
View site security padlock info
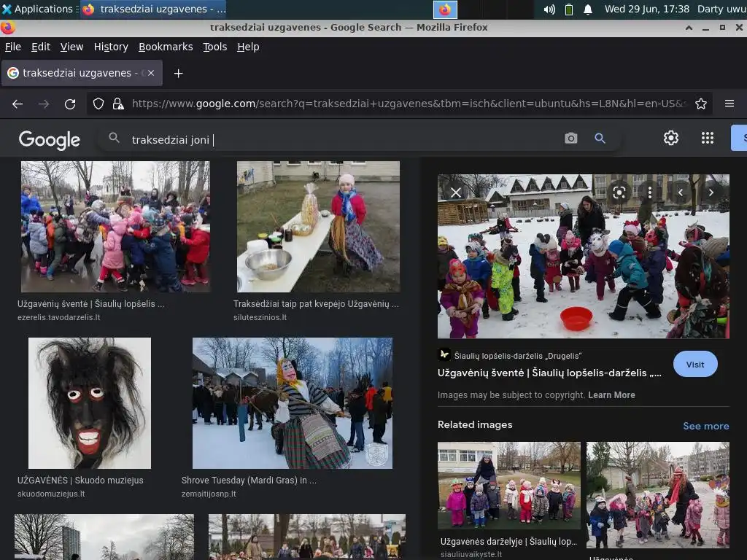[x=118, y=104]
